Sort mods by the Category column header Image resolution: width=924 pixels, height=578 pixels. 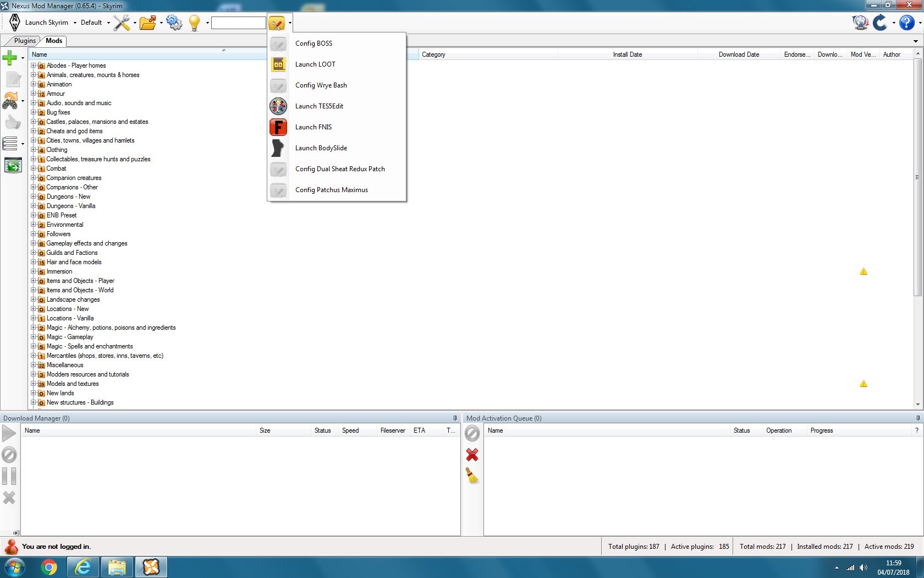(488, 54)
